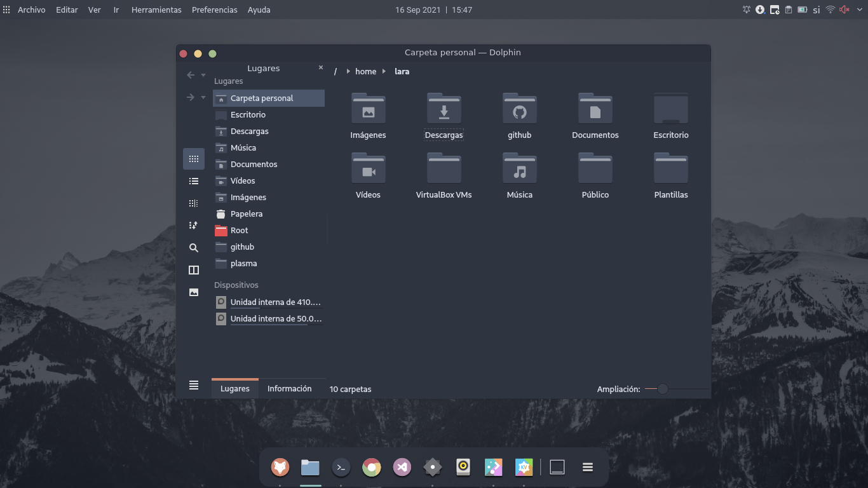Close the Lugares panel
Screen dimensions: 868x488
pos(321,68)
